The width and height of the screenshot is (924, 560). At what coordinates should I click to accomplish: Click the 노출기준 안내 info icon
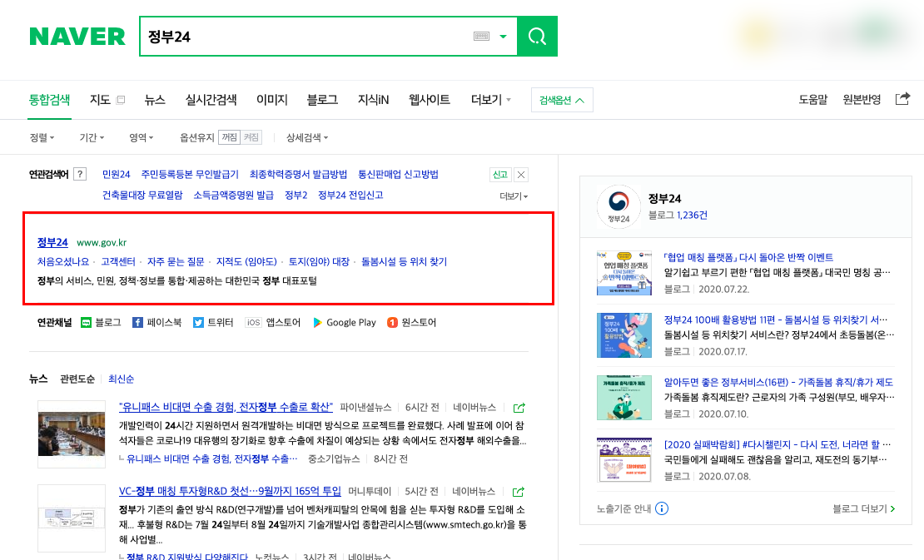click(662, 508)
